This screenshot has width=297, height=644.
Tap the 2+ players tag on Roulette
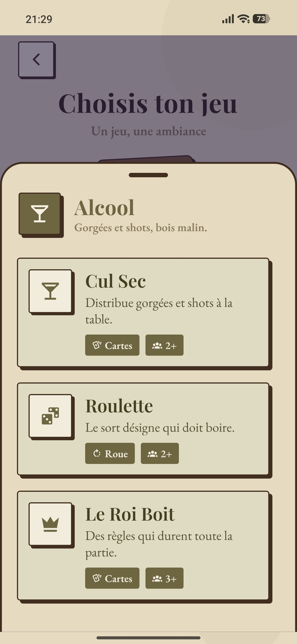click(160, 453)
